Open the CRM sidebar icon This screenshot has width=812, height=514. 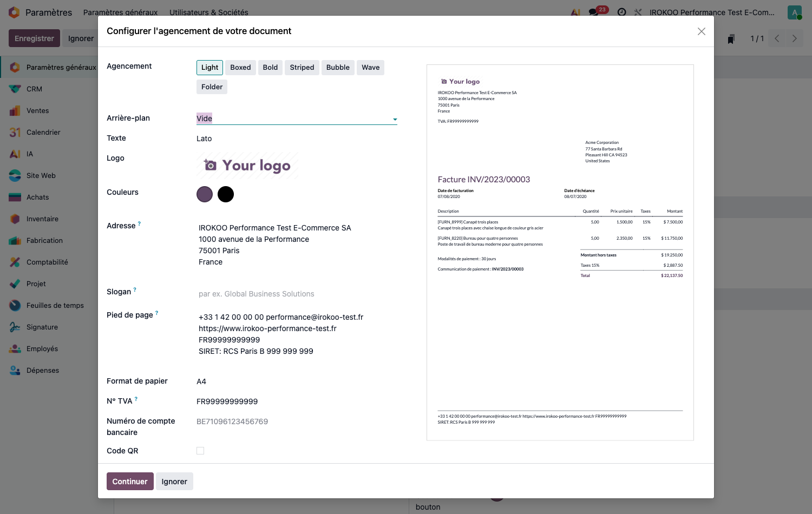[x=15, y=89]
